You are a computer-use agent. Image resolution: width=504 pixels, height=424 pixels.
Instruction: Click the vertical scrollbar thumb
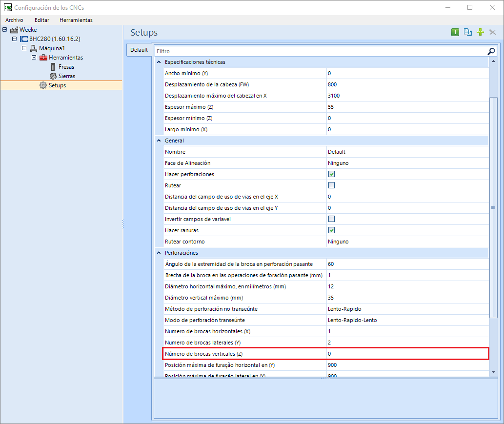pos(493,208)
